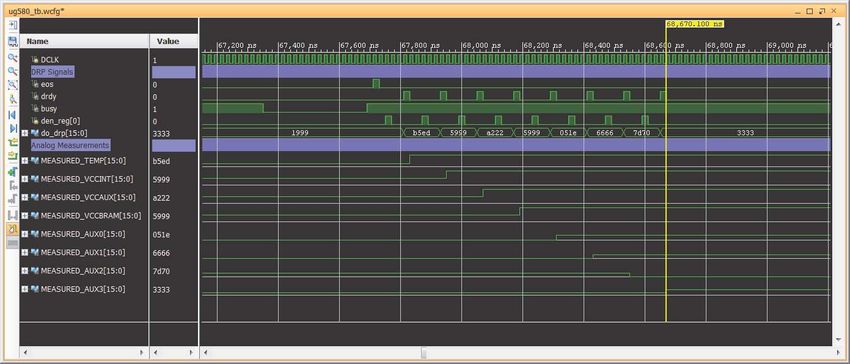Image resolution: width=850 pixels, height=364 pixels.
Task: Click the Save waveform configuration icon
Action: tap(12, 41)
